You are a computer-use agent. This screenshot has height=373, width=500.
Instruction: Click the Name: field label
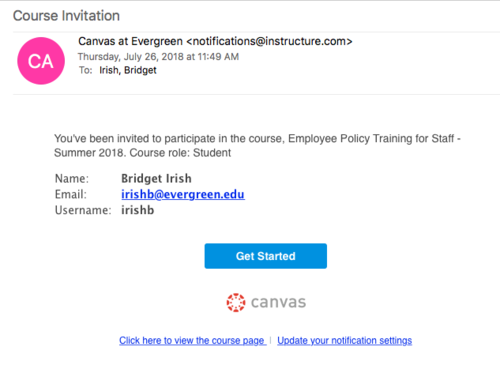pyautogui.click(x=72, y=179)
